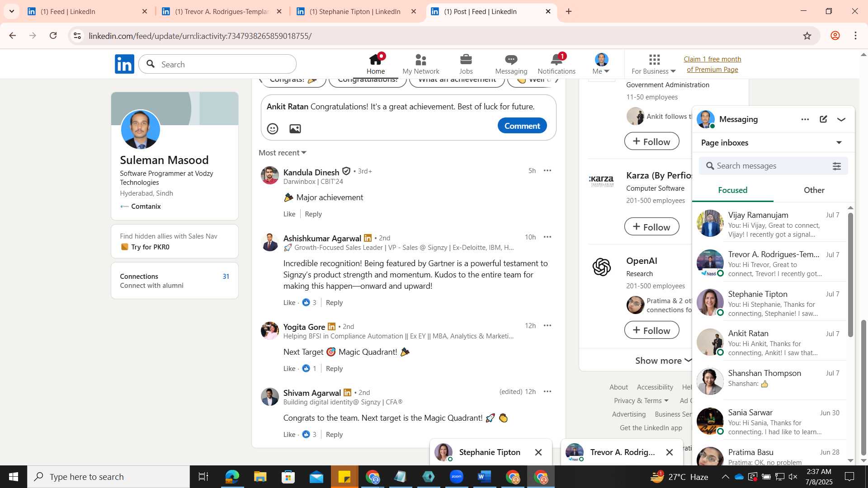Follow Karza company

tap(651, 227)
